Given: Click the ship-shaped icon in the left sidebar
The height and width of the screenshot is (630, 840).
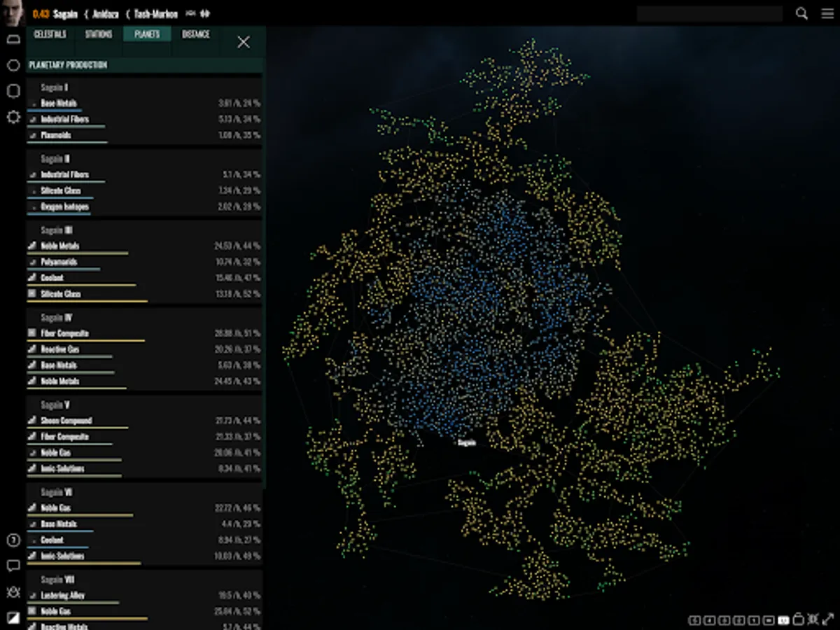Looking at the screenshot, I should (13, 40).
